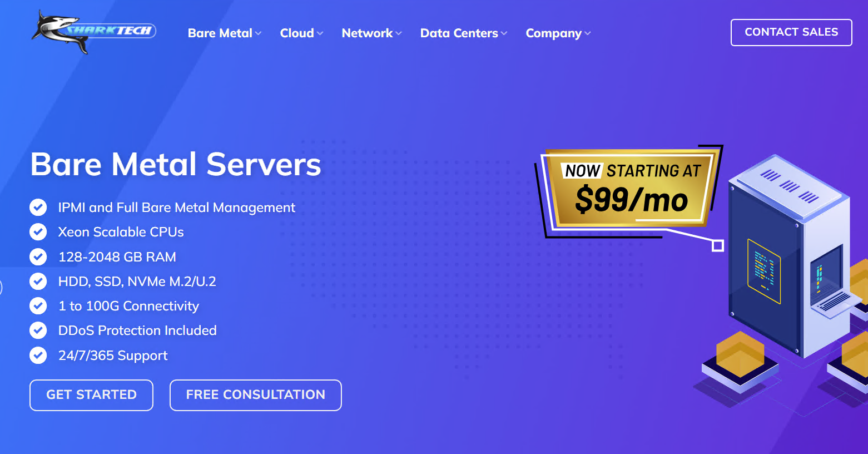Click the server tower illustration
The height and width of the screenshot is (454, 868).
pos(790,256)
